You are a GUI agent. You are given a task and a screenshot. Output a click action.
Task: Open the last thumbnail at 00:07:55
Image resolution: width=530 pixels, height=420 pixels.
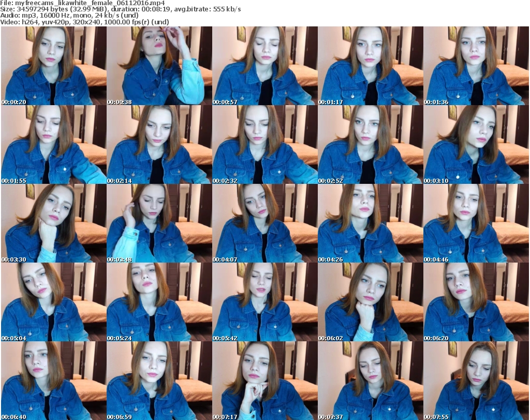(x=476, y=381)
